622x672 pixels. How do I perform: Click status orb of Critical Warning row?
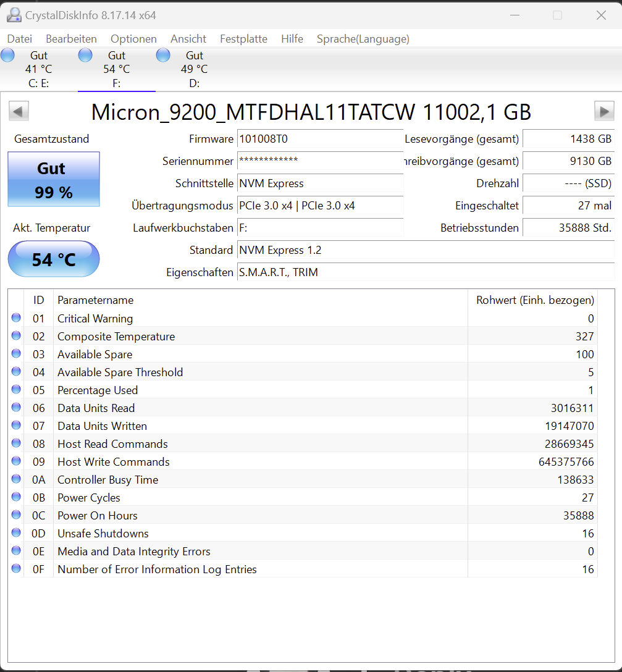(x=16, y=317)
